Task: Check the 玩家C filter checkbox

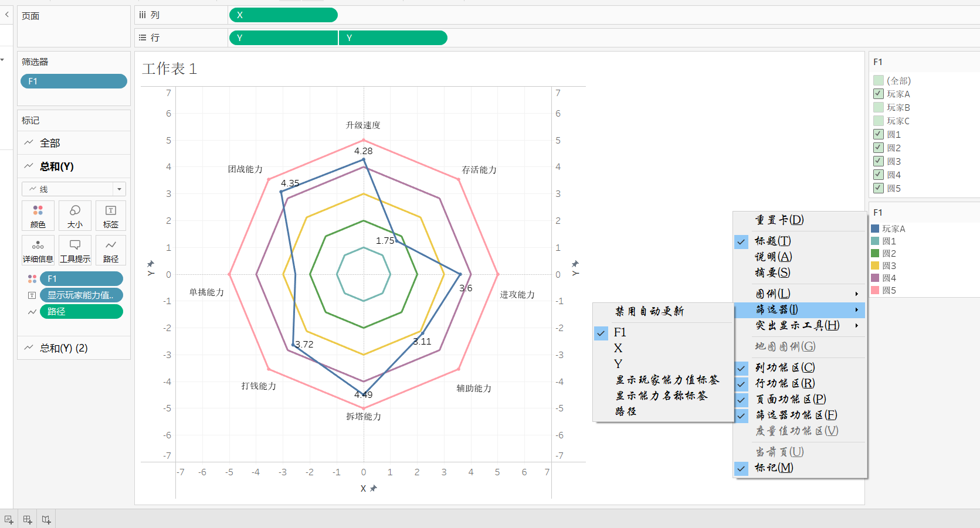Action: click(x=879, y=121)
